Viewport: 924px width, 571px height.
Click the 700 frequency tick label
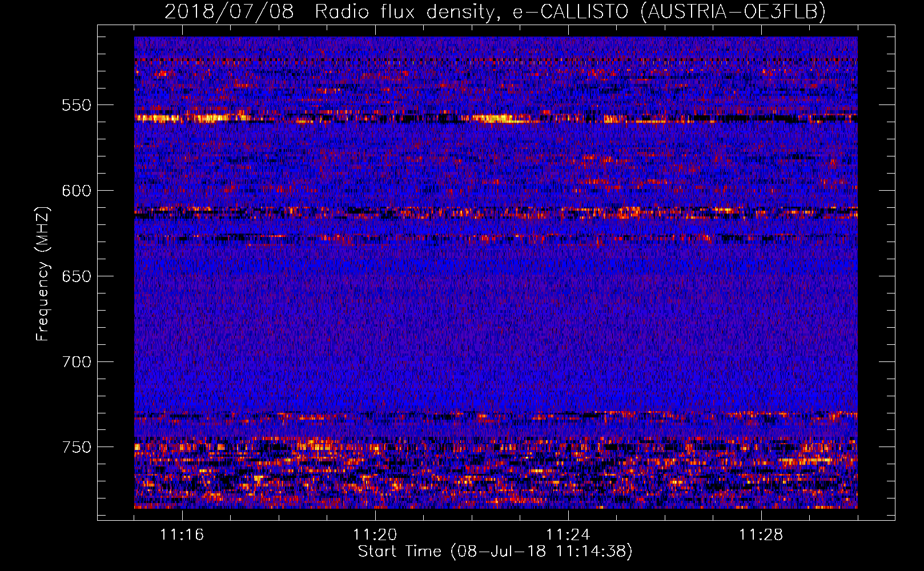point(77,362)
